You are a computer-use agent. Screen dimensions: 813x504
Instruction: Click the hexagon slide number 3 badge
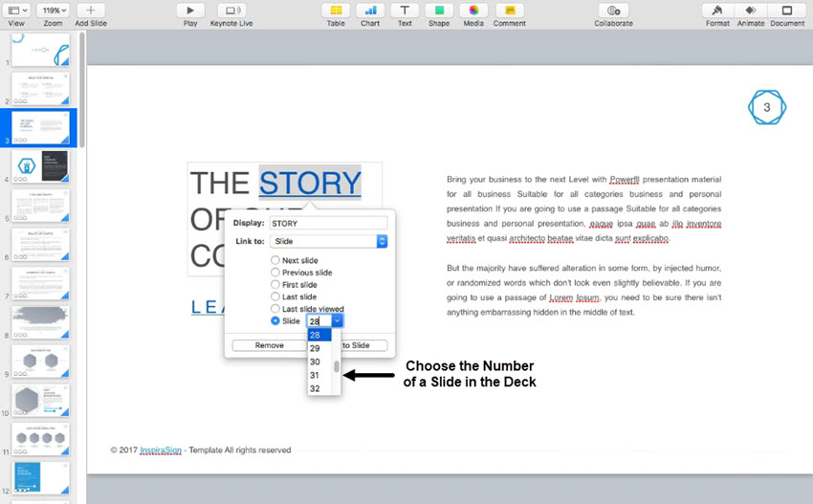[767, 107]
